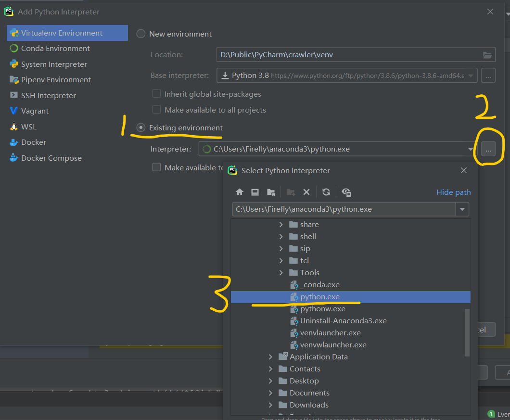
Task: Close the Add Python Interpreter dialog
Action: point(490,12)
